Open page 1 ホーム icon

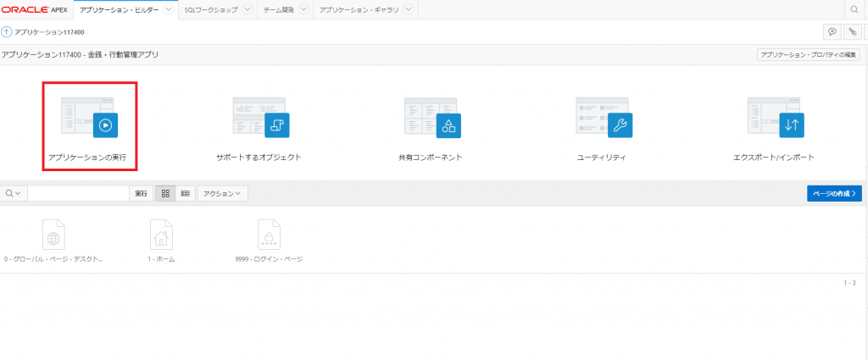pyautogui.click(x=161, y=235)
